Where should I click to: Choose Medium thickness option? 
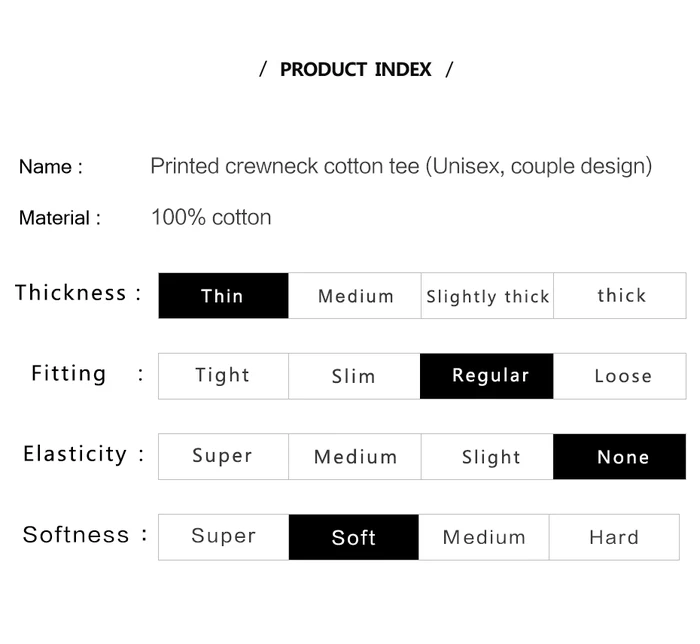354,295
